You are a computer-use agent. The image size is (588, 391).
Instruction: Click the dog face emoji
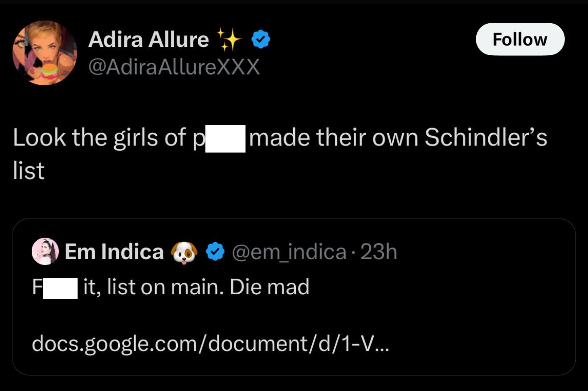pos(184,252)
